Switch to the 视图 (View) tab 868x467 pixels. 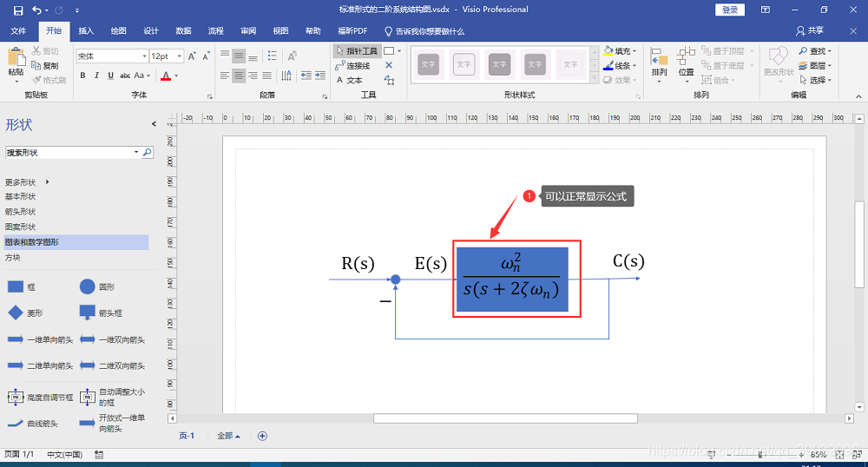point(280,31)
